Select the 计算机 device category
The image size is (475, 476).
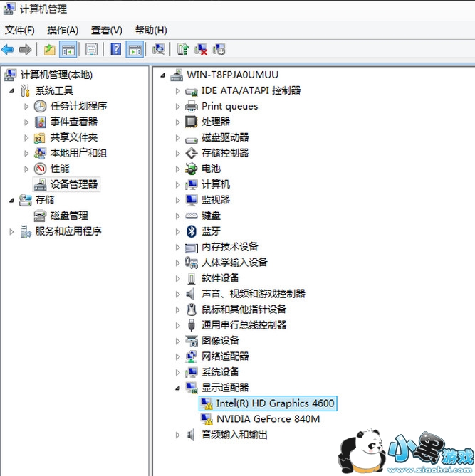216,184
